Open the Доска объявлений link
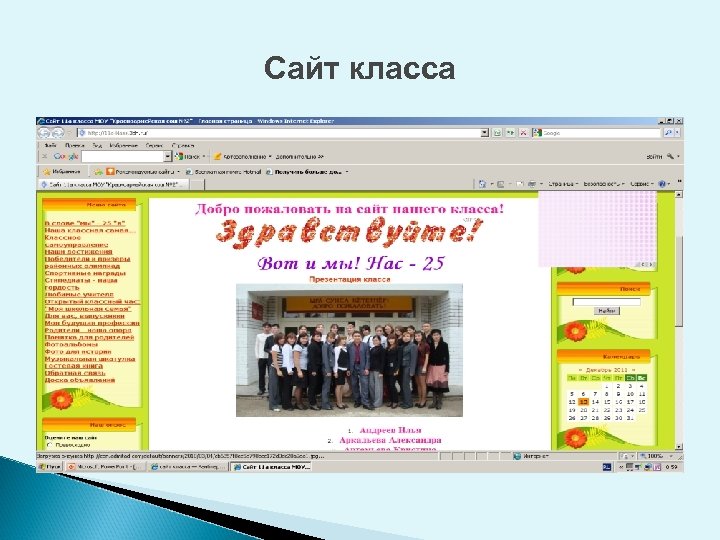720x540 pixels. [79, 380]
